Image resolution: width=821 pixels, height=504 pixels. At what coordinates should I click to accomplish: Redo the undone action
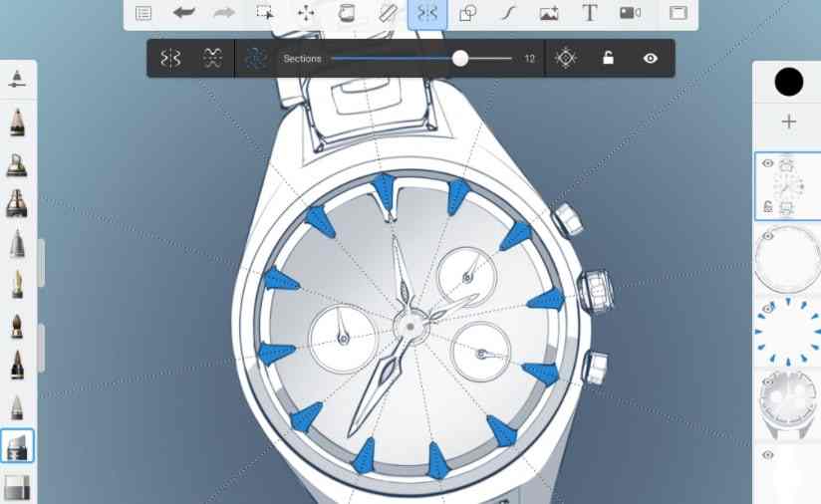tap(224, 13)
